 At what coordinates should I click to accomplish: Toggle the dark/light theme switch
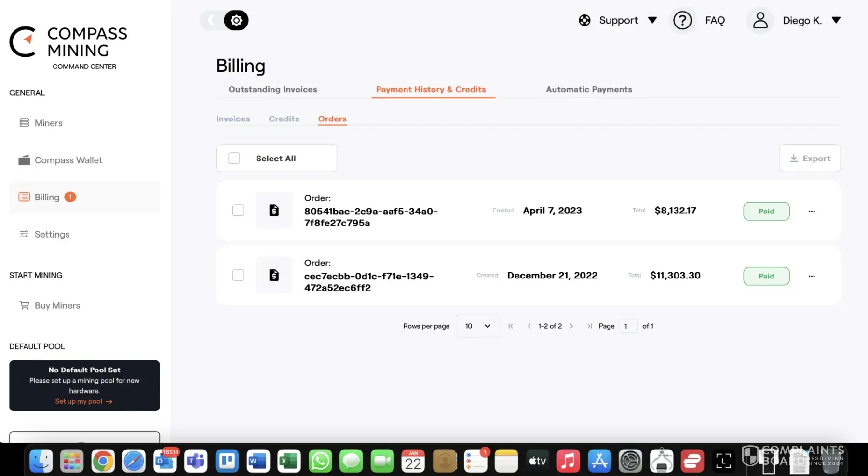(x=225, y=20)
